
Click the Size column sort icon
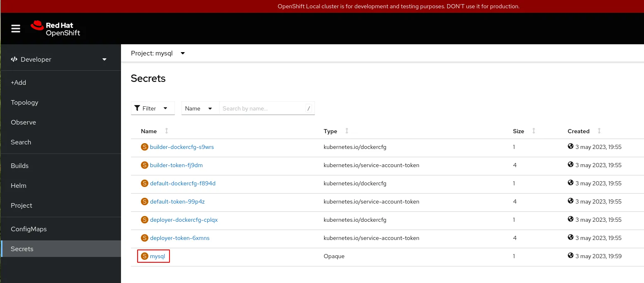534,131
